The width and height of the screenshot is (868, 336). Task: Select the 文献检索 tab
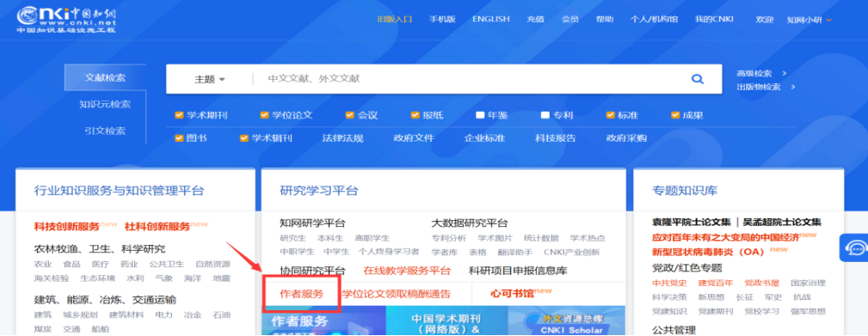click(x=105, y=77)
